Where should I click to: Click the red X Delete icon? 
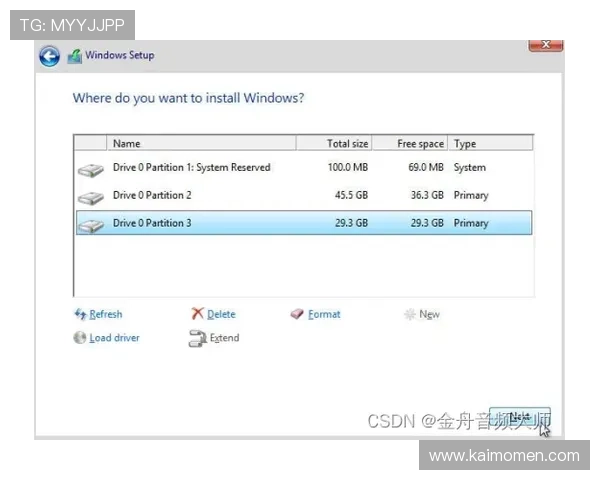pyautogui.click(x=197, y=314)
